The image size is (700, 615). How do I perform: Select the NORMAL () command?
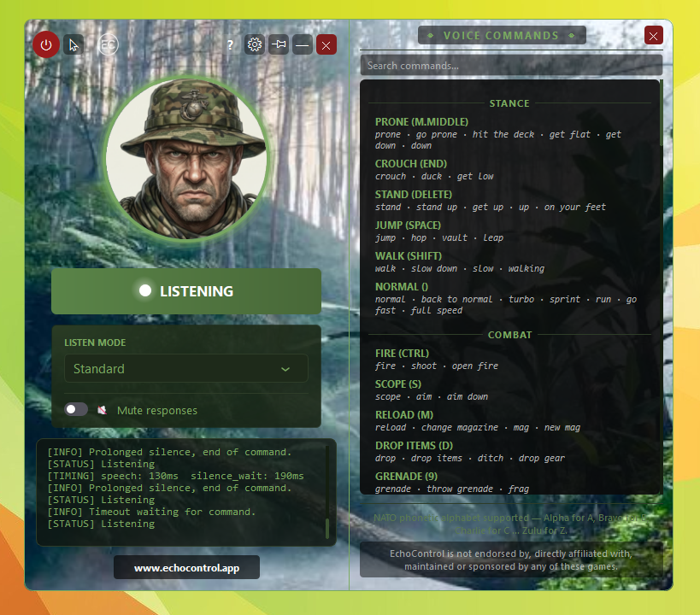pos(402,287)
